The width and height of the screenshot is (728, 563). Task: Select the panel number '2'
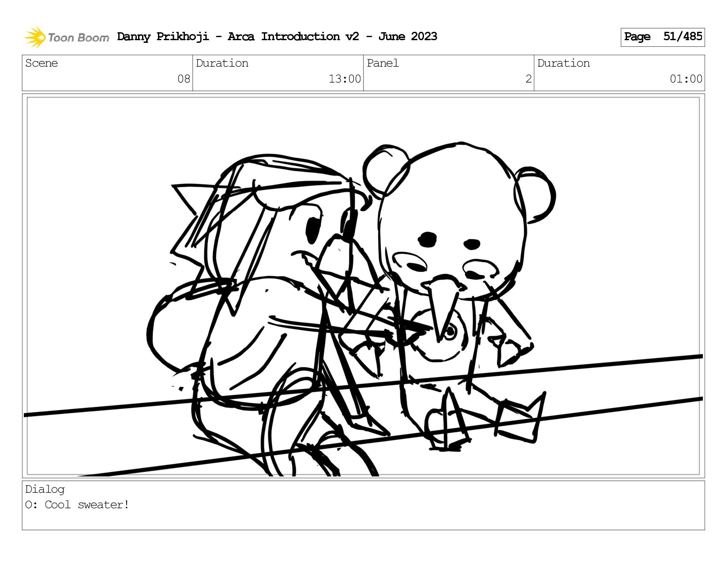click(528, 79)
